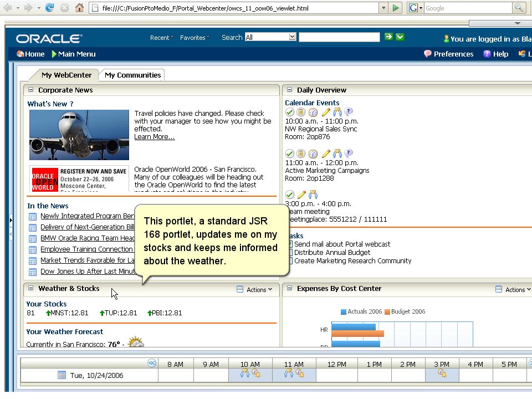Open the Recent dropdown menu
The height and width of the screenshot is (399, 532).
tap(162, 37)
